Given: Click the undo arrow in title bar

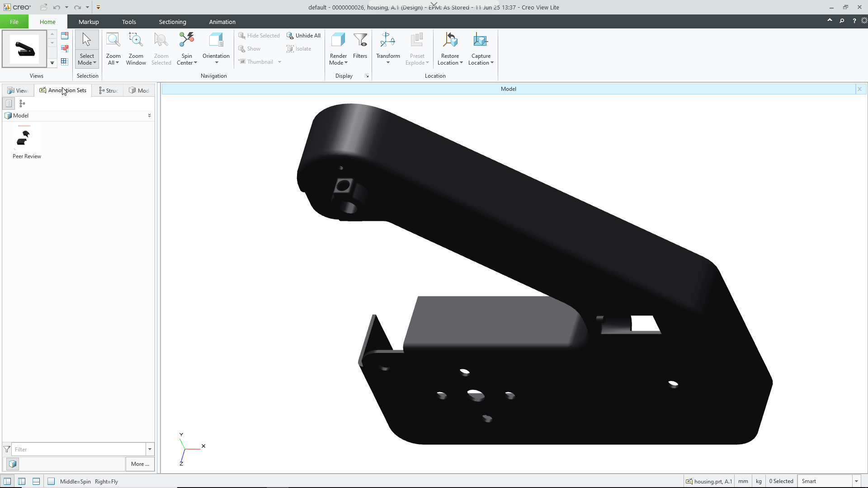Looking at the screenshot, I should click(x=57, y=7).
